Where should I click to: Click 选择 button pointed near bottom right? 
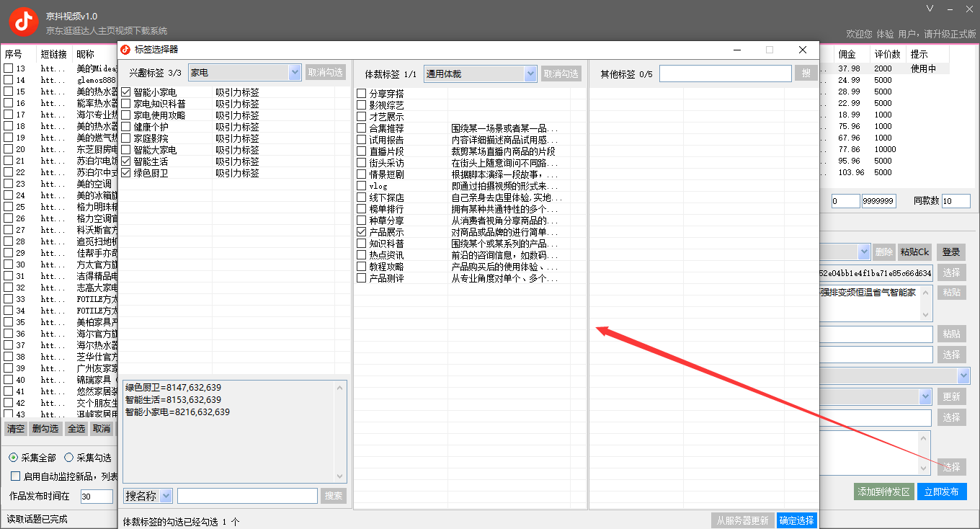pos(951,467)
